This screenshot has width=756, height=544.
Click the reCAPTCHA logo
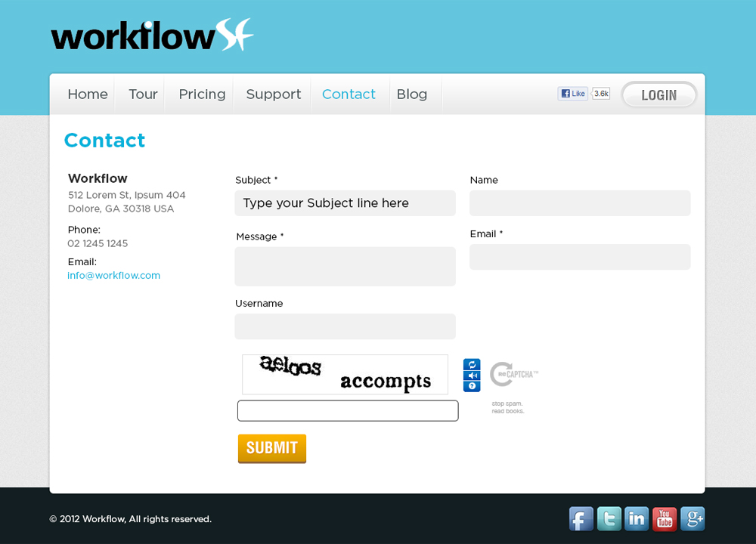click(513, 374)
